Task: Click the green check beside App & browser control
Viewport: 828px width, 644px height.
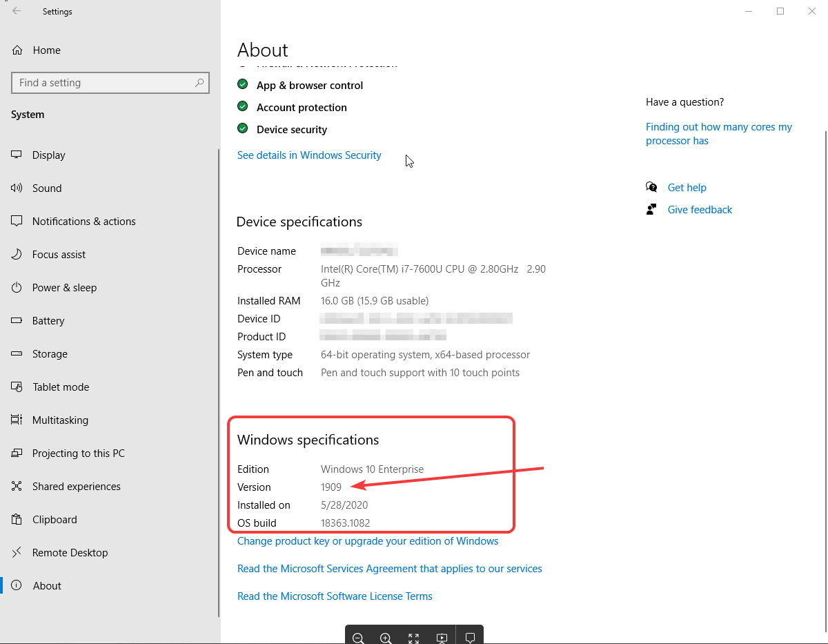Action: pos(243,85)
